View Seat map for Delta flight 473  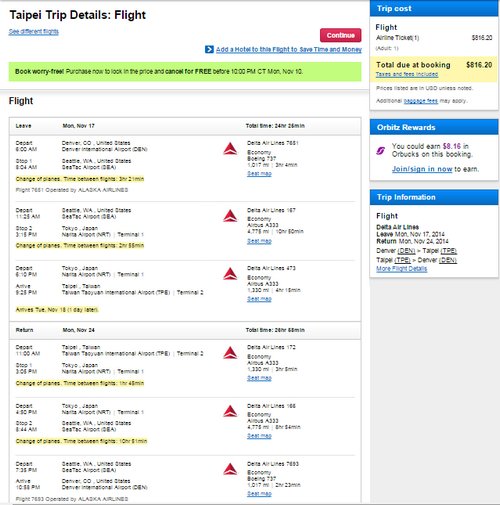coord(259,299)
